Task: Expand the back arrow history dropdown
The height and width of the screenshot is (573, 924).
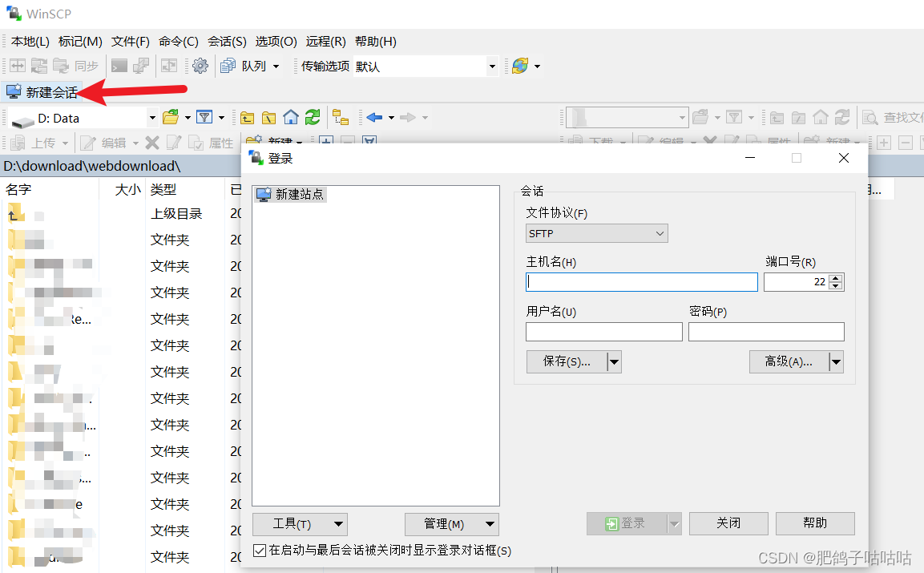Action: pos(391,117)
